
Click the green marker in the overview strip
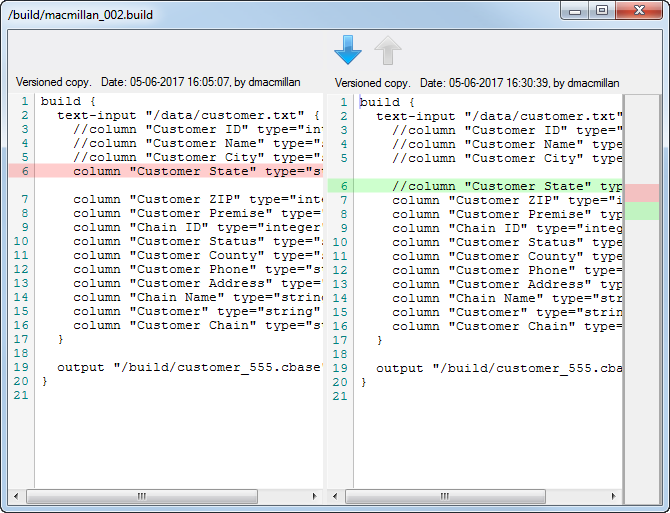point(641,210)
